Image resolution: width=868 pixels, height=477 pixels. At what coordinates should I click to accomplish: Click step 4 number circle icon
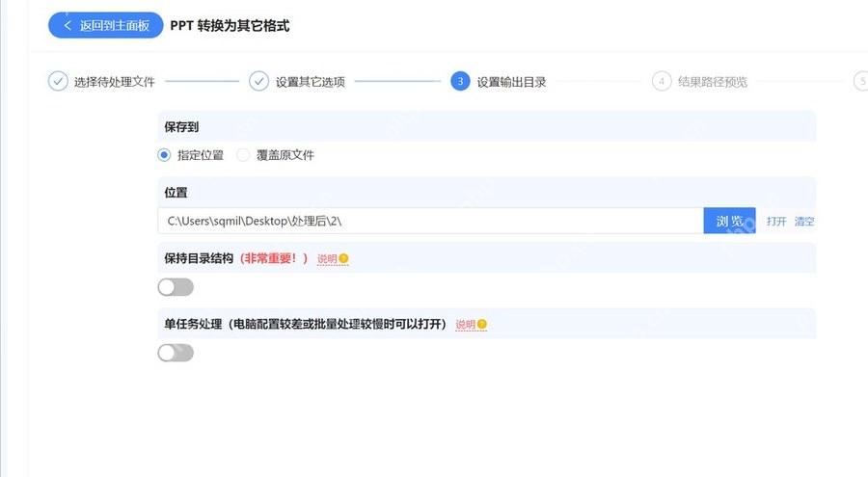662,81
